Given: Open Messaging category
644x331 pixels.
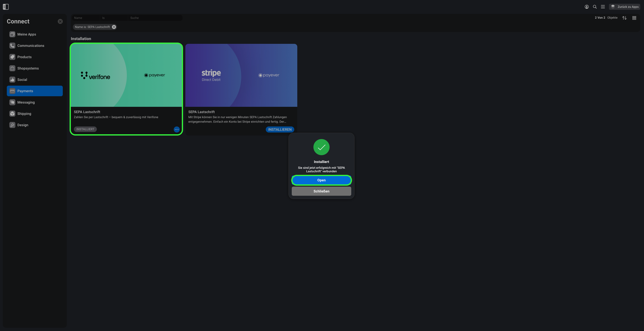Looking at the screenshot, I should 35,102.
